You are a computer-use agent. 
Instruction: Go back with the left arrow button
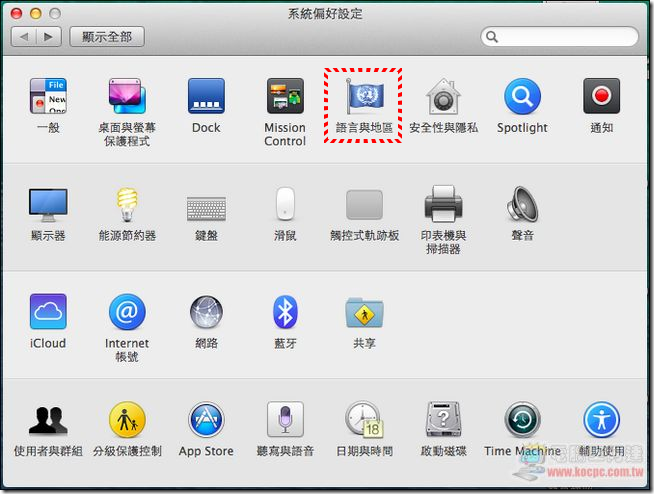pos(24,37)
